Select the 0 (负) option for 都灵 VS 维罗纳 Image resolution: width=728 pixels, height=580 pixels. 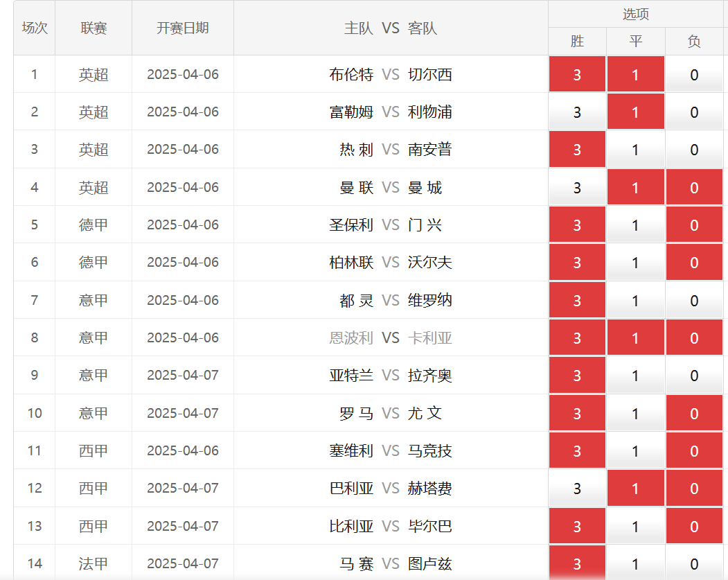pyautogui.click(x=694, y=300)
